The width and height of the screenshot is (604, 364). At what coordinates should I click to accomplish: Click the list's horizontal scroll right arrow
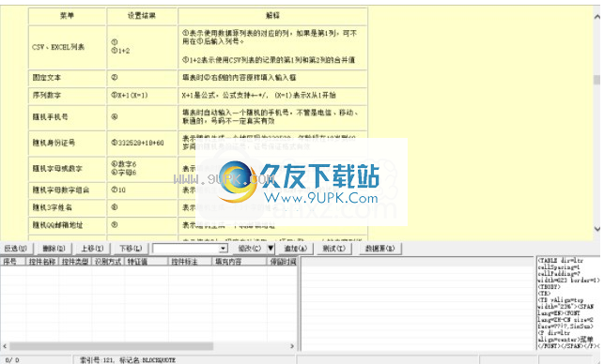coord(292,346)
